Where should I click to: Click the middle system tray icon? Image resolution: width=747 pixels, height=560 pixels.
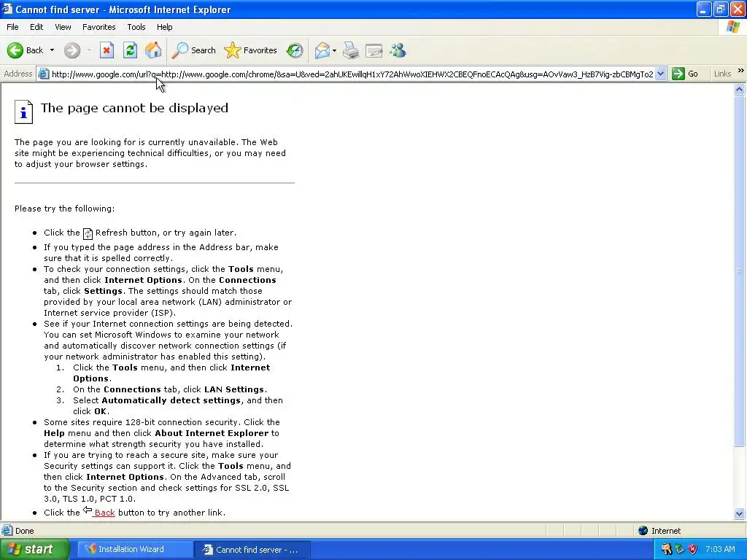point(679,549)
